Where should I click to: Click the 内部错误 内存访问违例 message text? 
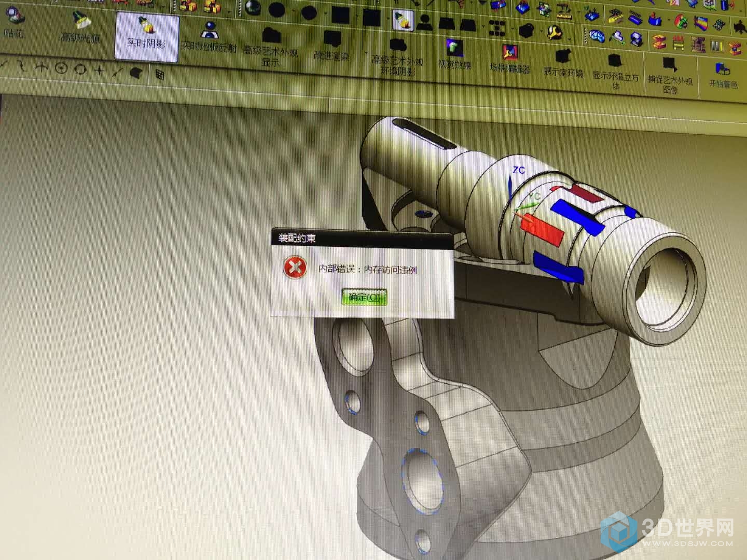[367, 269]
